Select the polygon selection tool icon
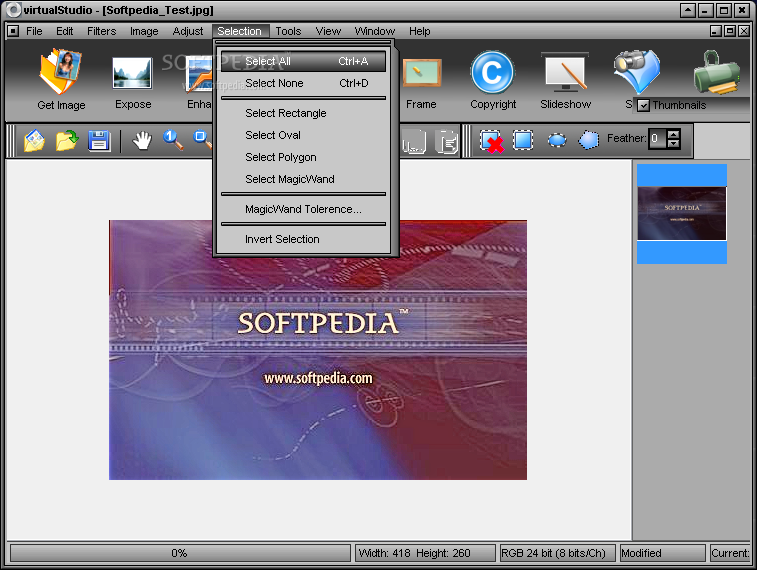Image resolution: width=757 pixels, height=570 pixels. tap(589, 140)
